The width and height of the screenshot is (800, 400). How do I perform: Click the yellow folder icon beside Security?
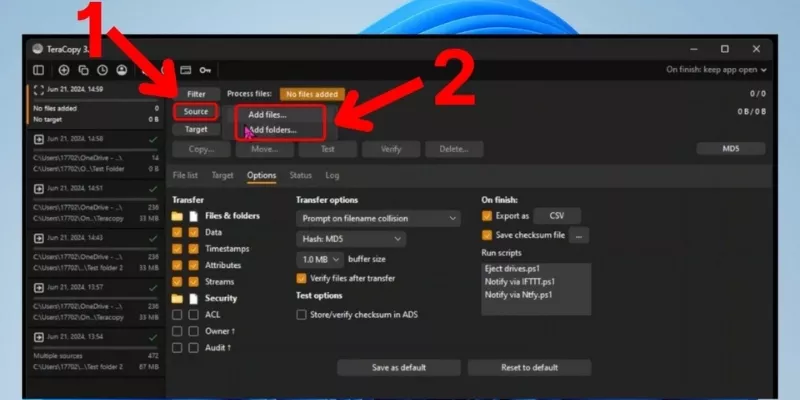pyautogui.click(x=177, y=298)
